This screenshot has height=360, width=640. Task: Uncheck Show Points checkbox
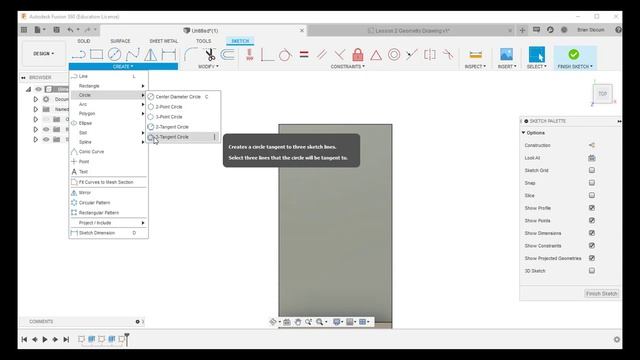click(592, 220)
